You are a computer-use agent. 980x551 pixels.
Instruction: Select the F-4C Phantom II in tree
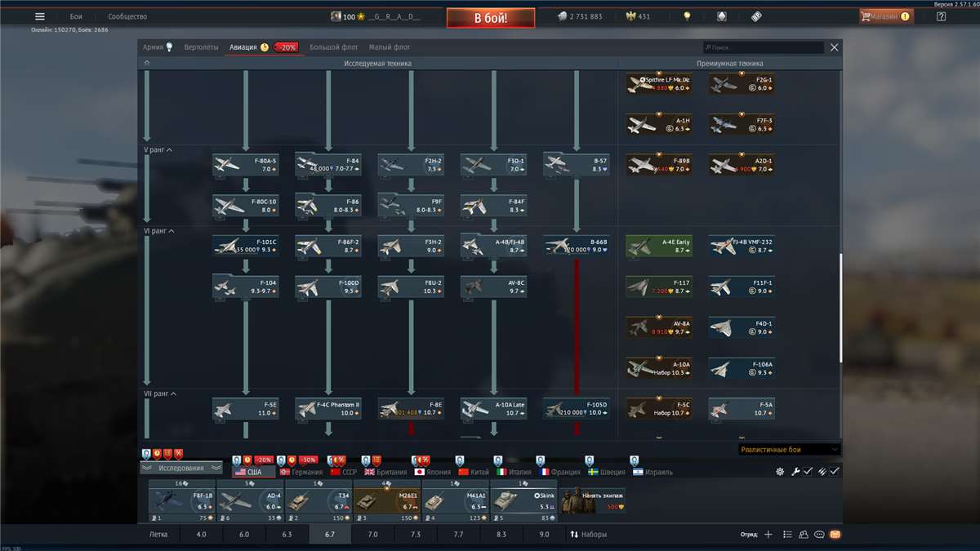[x=328, y=408]
